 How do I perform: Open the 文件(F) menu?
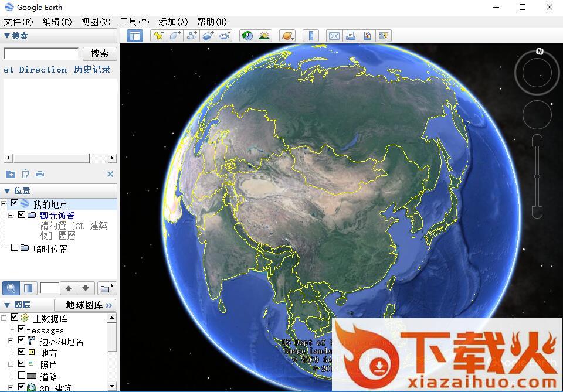tap(18, 22)
